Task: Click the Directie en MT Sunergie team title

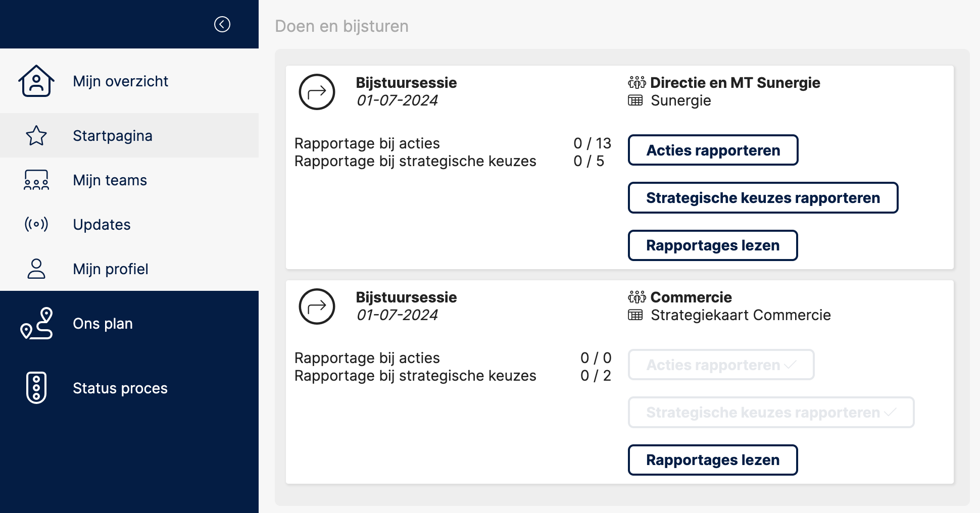Action: 735,82
